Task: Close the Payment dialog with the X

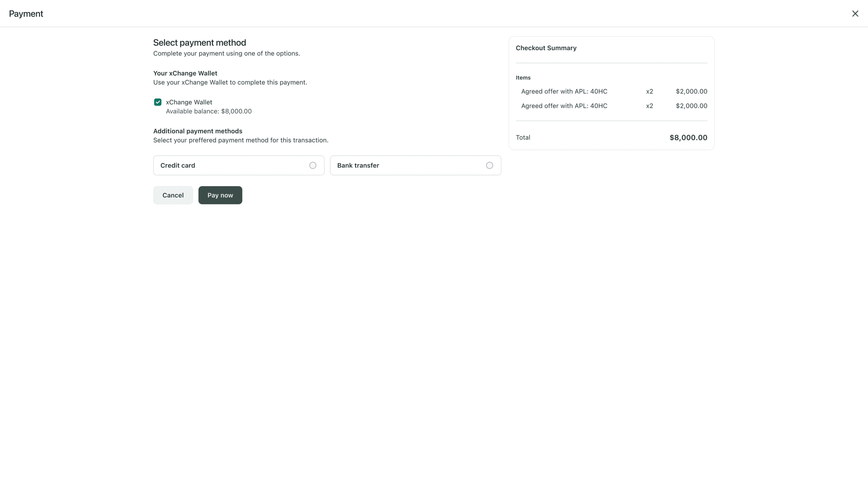Action: point(855,13)
